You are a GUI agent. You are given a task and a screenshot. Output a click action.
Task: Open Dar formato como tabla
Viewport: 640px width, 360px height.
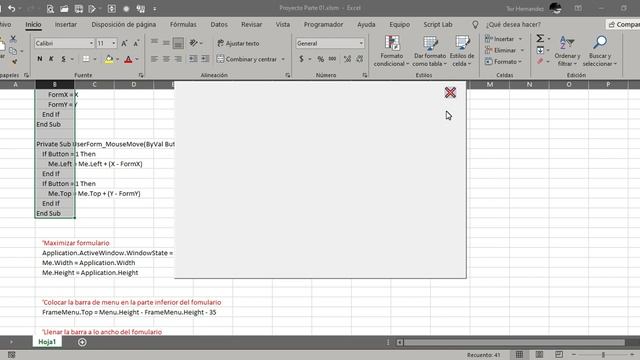tap(429, 51)
